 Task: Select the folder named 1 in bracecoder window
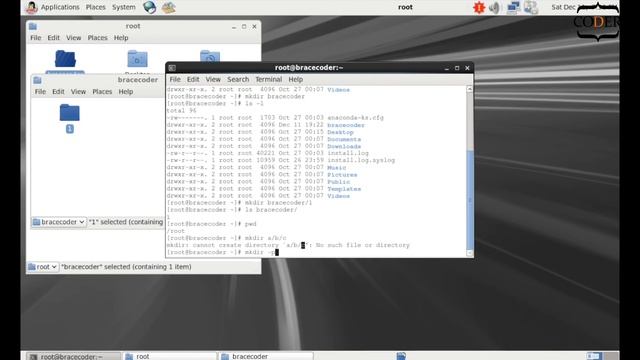(69, 113)
